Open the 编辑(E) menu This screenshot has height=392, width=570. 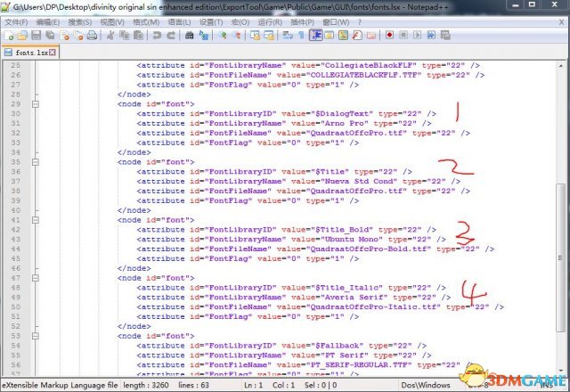coord(47,22)
